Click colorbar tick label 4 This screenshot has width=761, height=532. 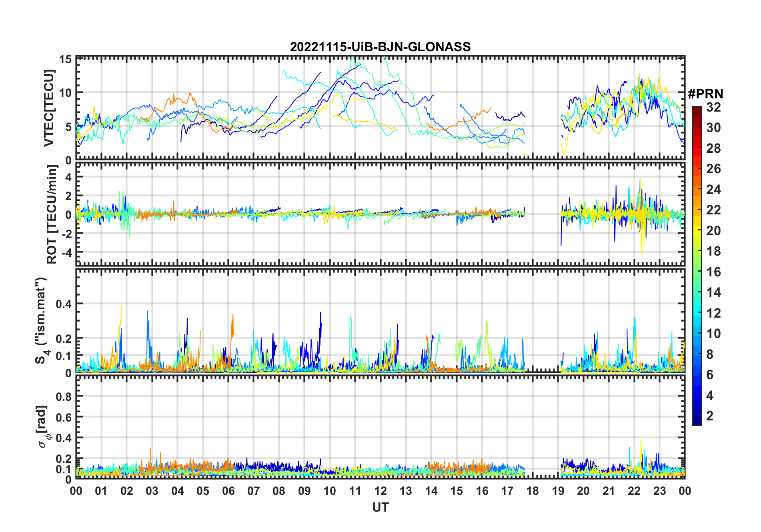point(710,395)
